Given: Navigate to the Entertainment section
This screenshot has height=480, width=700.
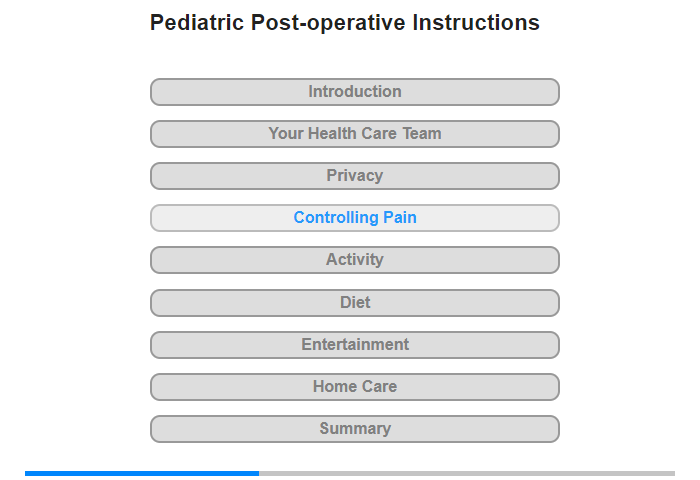Looking at the screenshot, I should [354, 345].
